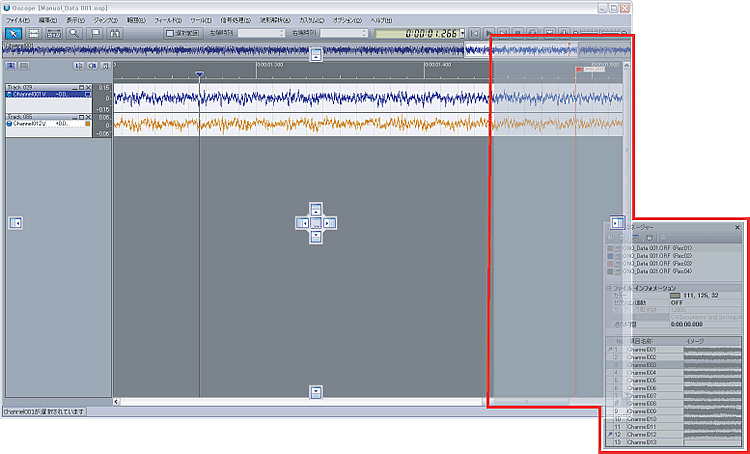The height and width of the screenshot is (454, 750).
Task: Collapse the file information section
Action: click(608, 287)
